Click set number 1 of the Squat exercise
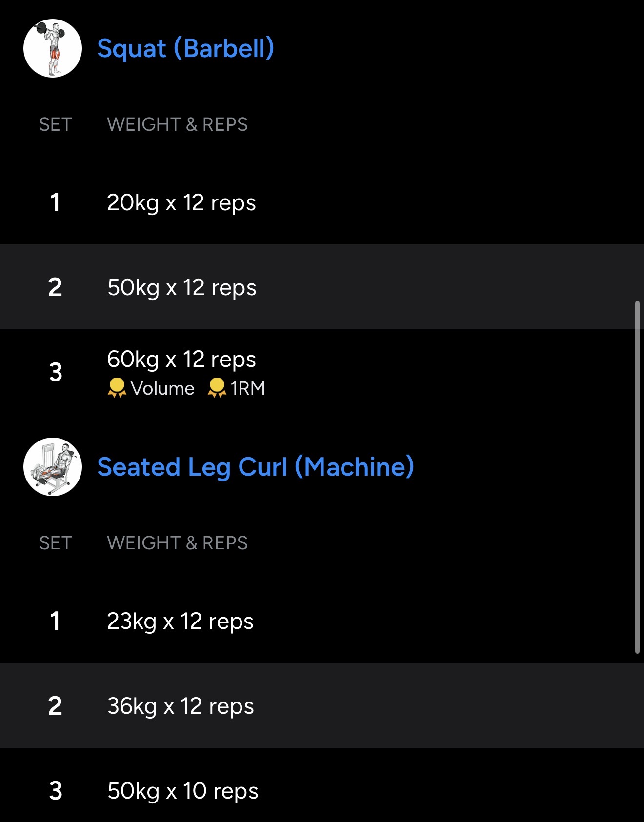The image size is (644, 822). (x=55, y=202)
